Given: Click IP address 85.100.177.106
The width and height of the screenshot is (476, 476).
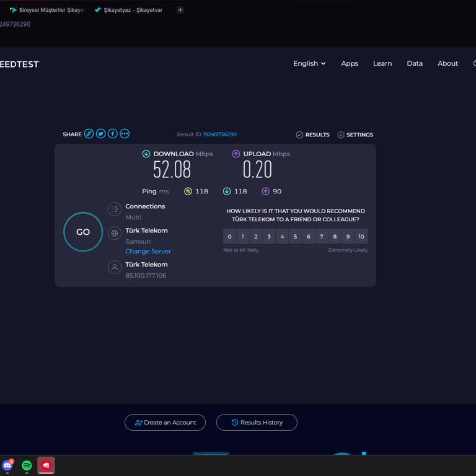Looking at the screenshot, I should (x=146, y=275).
